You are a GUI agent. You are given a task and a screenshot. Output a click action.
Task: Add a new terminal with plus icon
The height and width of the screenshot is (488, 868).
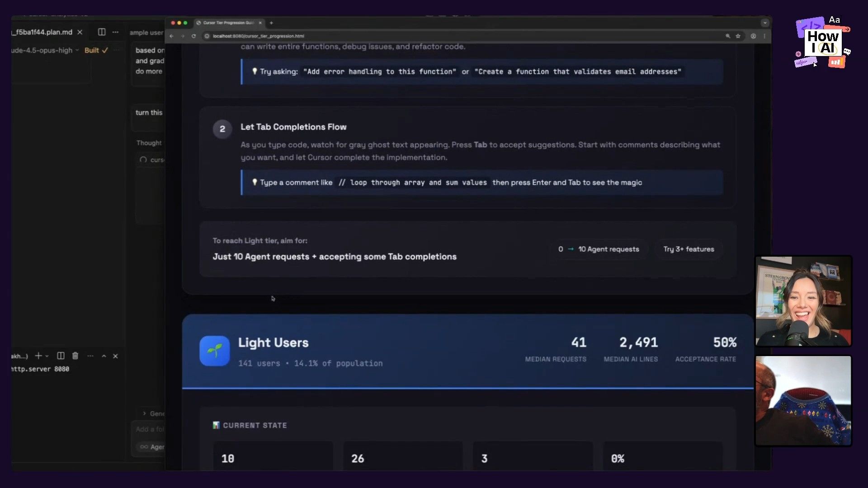click(38, 356)
